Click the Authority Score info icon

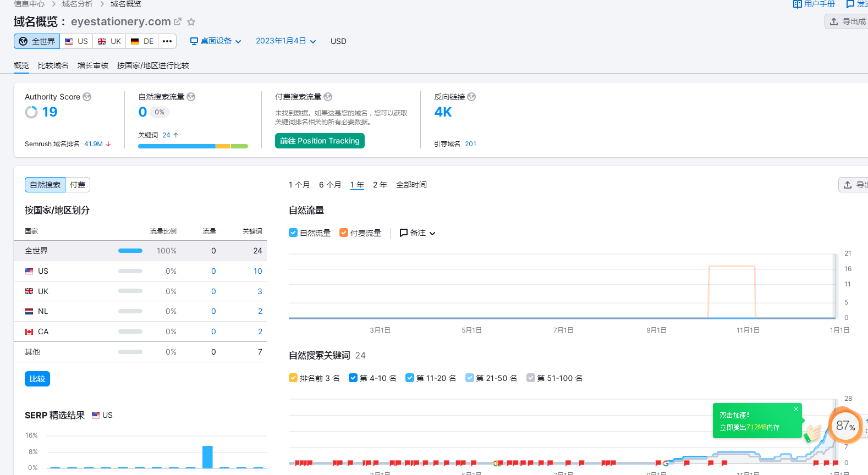tap(87, 97)
